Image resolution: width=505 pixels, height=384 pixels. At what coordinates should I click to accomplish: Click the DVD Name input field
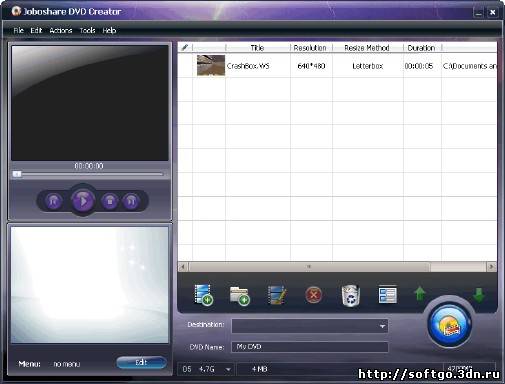click(x=310, y=347)
